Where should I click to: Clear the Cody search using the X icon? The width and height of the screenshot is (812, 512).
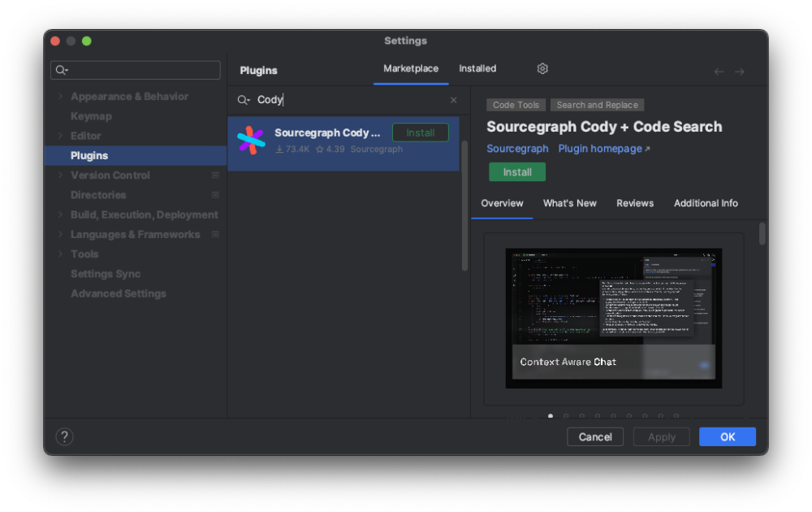click(x=453, y=99)
